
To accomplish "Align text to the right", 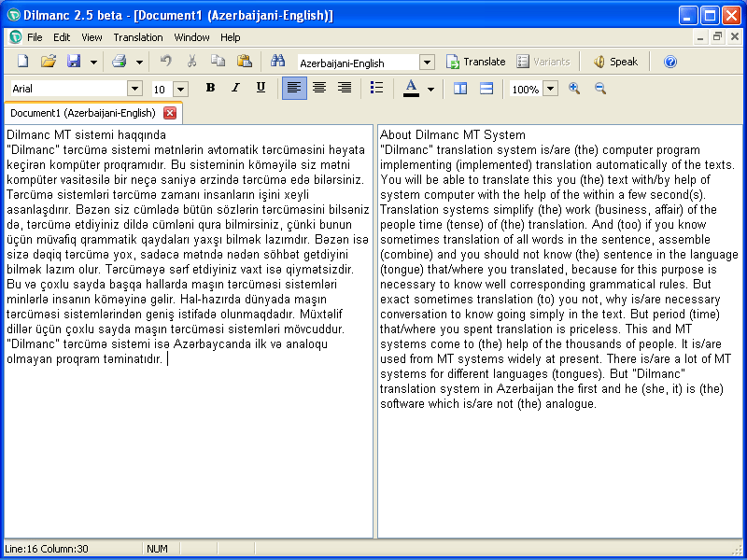I will pyautogui.click(x=345, y=88).
